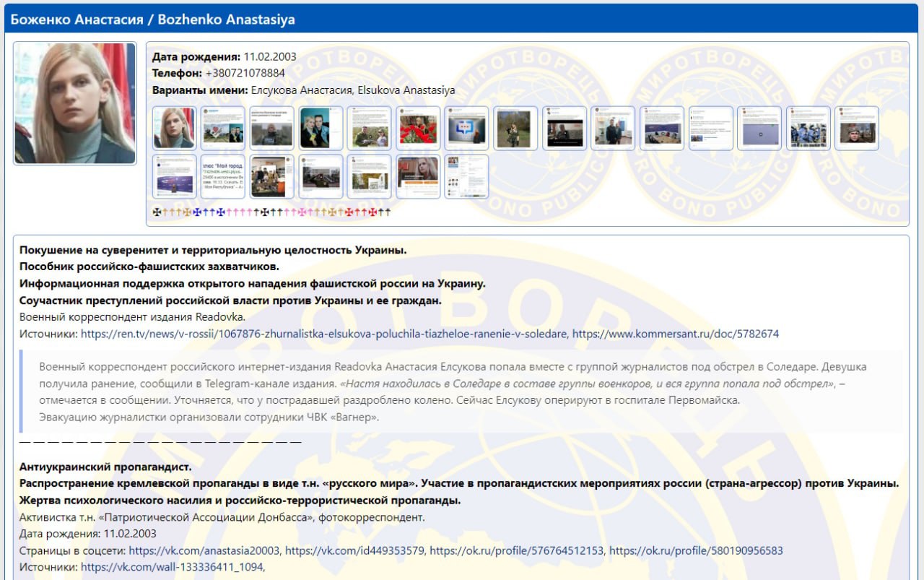Click the last black cross icon in the row

pyautogui.click(x=387, y=212)
